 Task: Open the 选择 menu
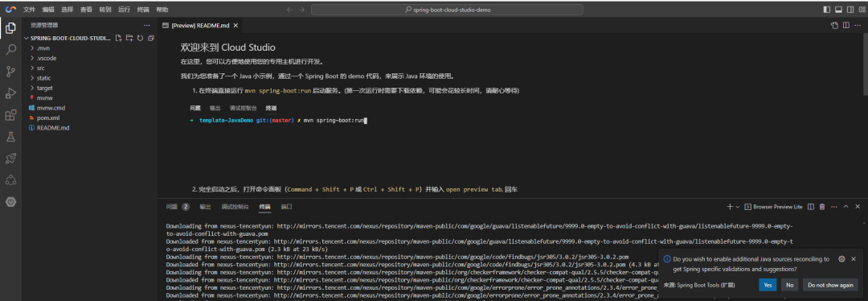click(x=67, y=10)
